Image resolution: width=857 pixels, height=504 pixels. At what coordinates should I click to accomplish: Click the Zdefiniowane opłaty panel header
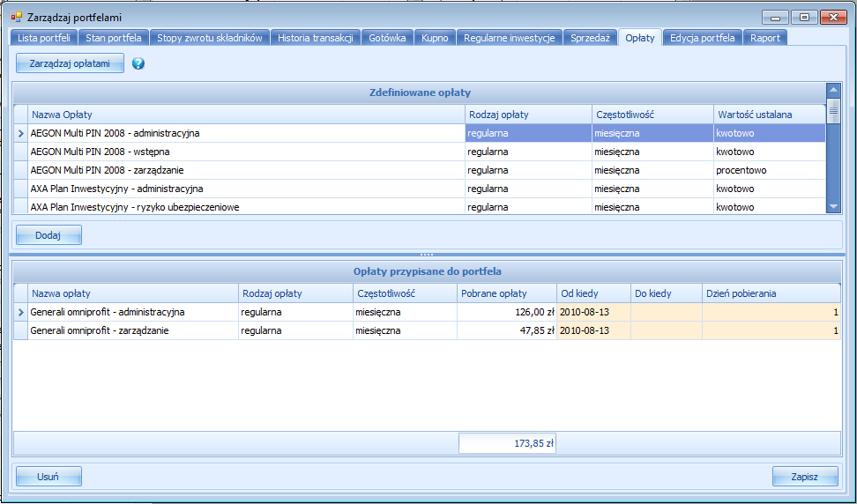pos(420,93)
